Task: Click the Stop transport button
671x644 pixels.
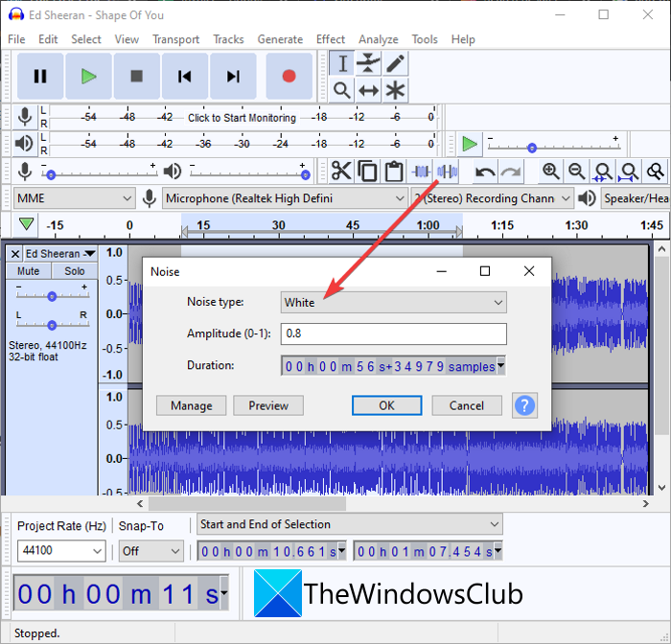Action: (136, 76)
